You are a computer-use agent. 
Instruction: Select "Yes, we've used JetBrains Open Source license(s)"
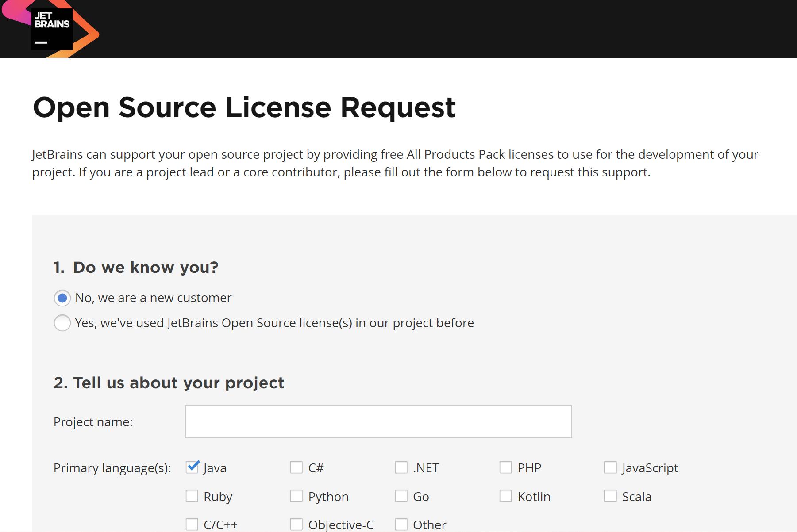pyautogui.click(x=62, y=323)
